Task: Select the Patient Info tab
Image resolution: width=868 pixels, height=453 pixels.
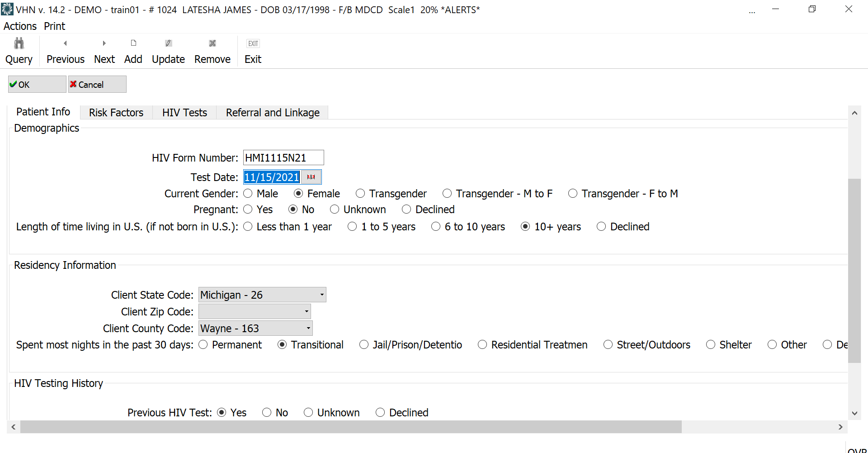Action: [x=43, y=112]
